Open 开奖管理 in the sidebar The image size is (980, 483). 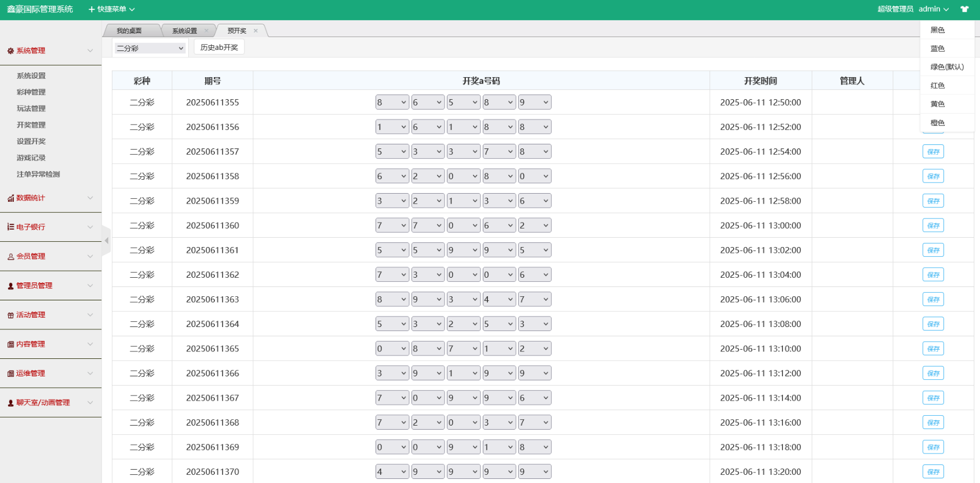pos(31,125)
